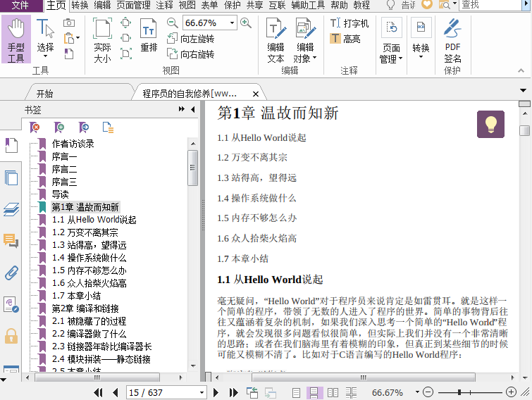Zoom out with the ribbon magnifier minus icon
This screenshot has width=532, height=400.
tap(173, 23)
